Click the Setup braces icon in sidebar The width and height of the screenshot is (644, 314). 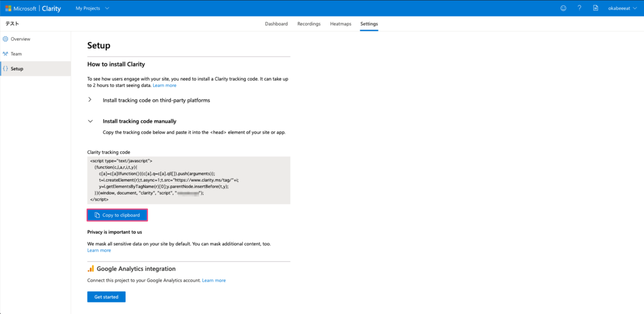(x=5, y=69)
